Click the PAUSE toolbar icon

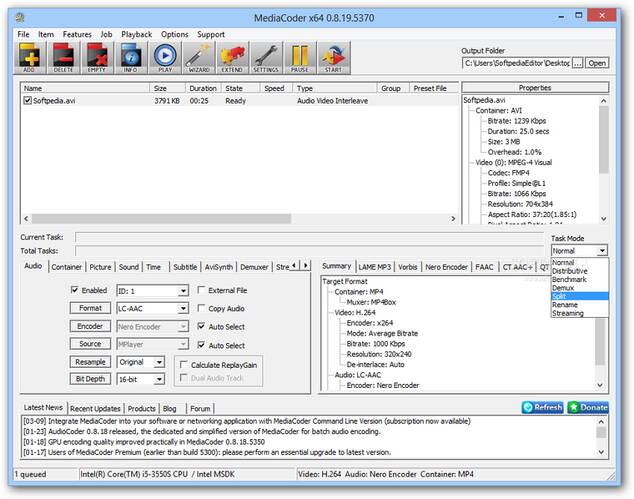pos(300,57)
